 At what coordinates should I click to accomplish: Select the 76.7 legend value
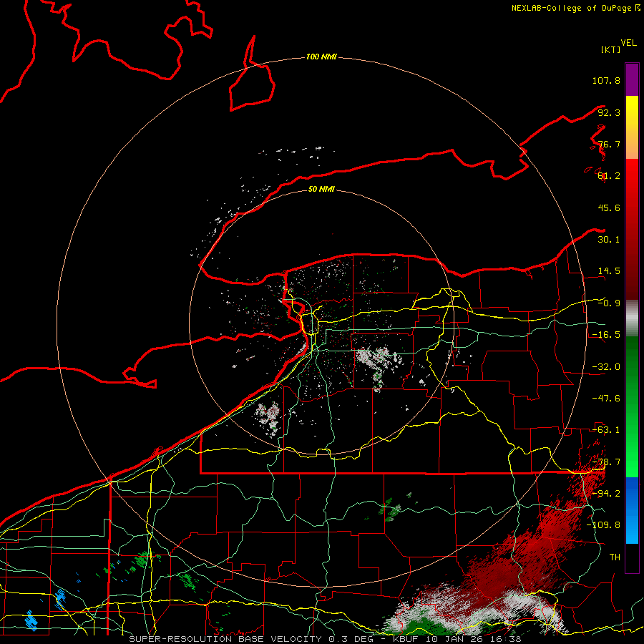(609, 144)
